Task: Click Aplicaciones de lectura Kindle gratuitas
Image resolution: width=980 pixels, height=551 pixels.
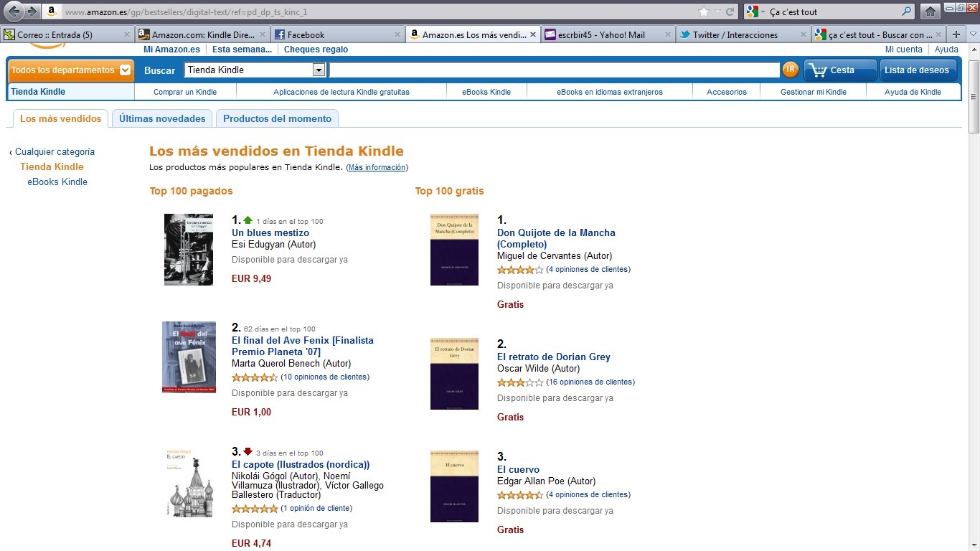Action: [x=341, y=92]
